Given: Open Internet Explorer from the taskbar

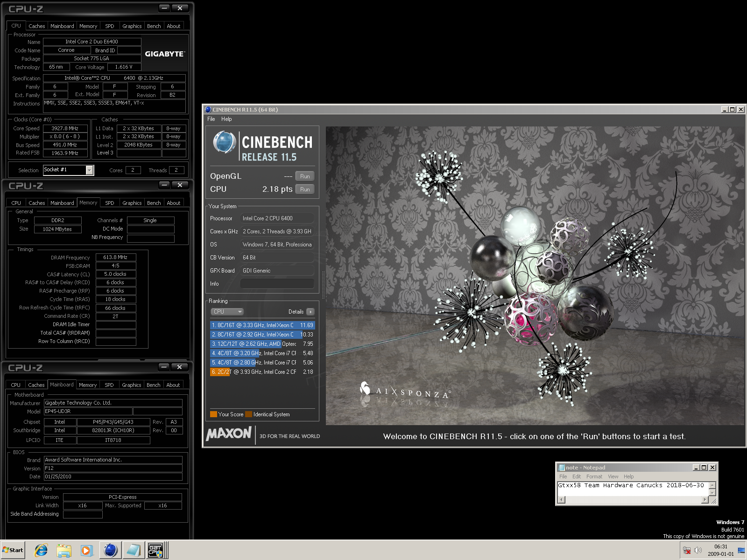Looking at the screenshot, I should (x=41, y=551).
